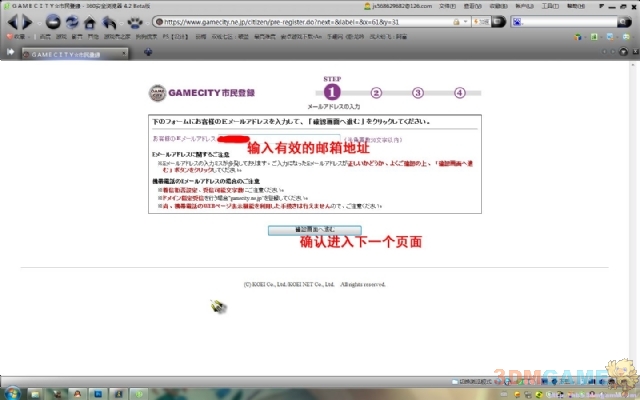Image resolution: width=640 pixels, height=400 pixels.
Task: Select the step 4 circle indicator
Action: pos(459,93)
